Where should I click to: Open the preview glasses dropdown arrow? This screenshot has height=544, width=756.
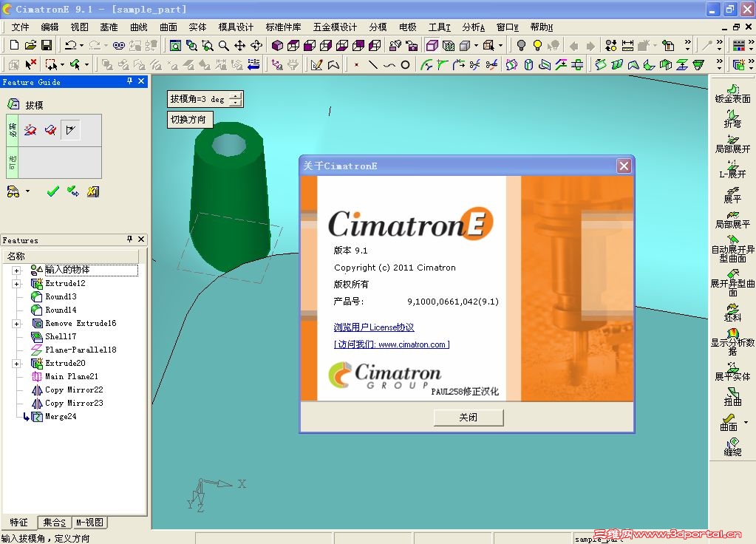coord(27,191)
